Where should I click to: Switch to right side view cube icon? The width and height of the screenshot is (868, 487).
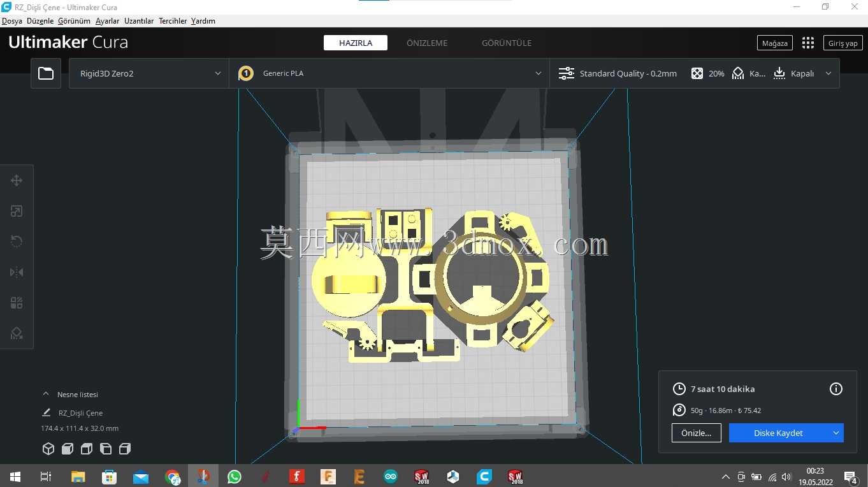(125, 449)
